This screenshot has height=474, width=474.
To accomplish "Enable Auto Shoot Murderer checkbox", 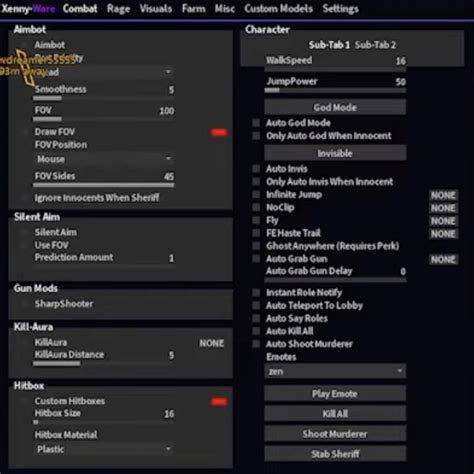I will pos(256,344).
